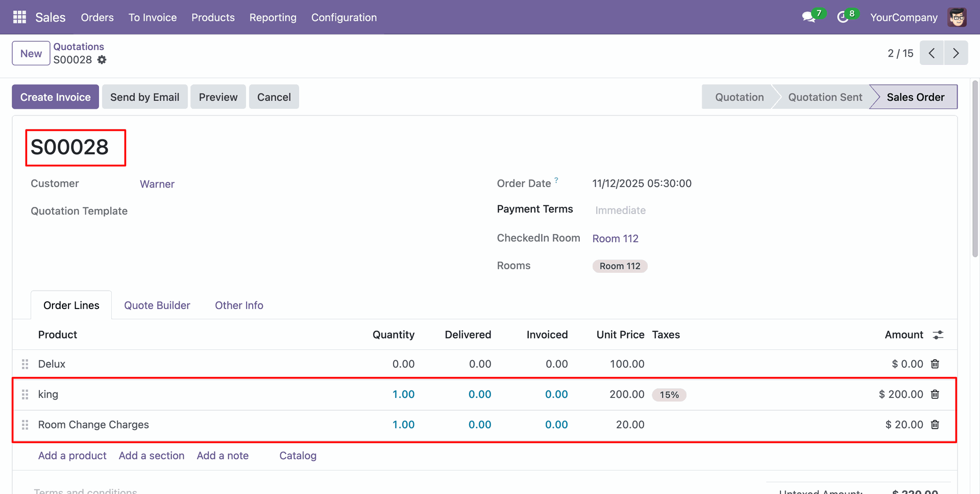
Task: Go to the next record arrow
Action: (x=956, y=53)
